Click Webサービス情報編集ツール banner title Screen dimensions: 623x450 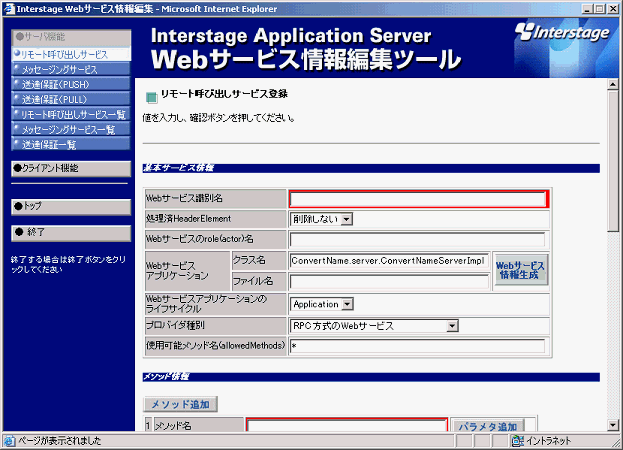306,60
